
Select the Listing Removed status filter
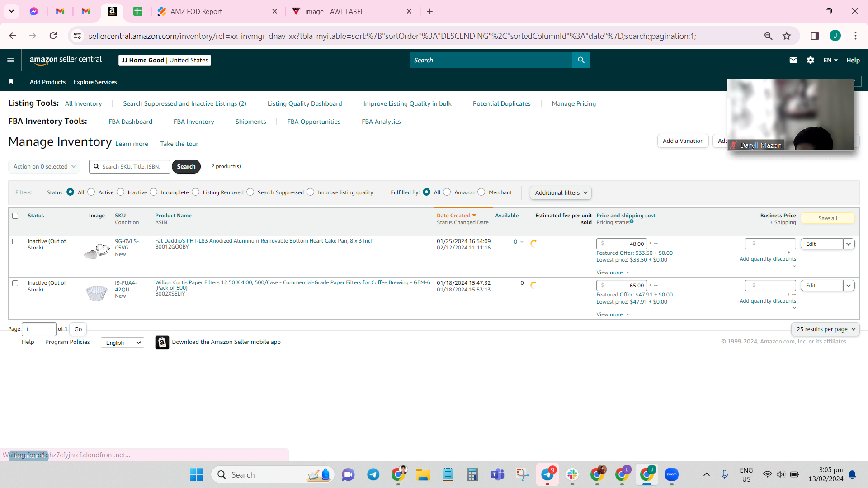point(195,192)
